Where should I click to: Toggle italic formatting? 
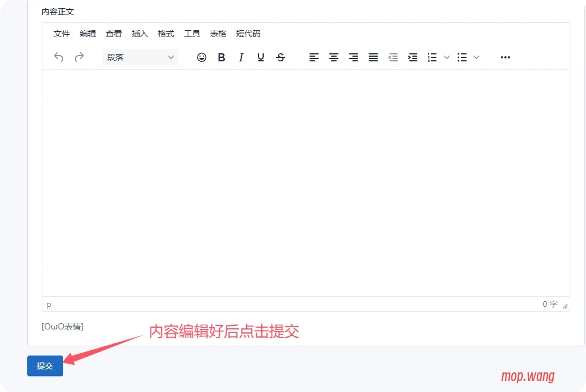[241, 57]
